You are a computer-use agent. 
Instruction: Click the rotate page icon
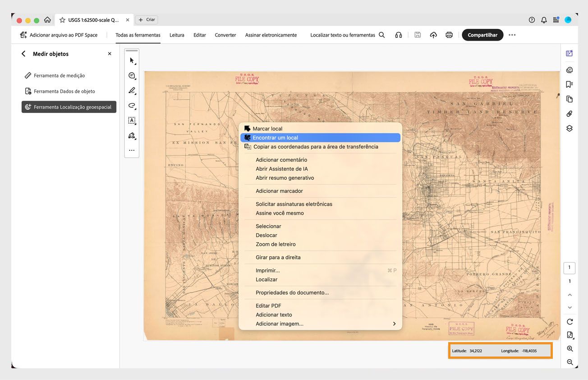(x=570, y=322)
